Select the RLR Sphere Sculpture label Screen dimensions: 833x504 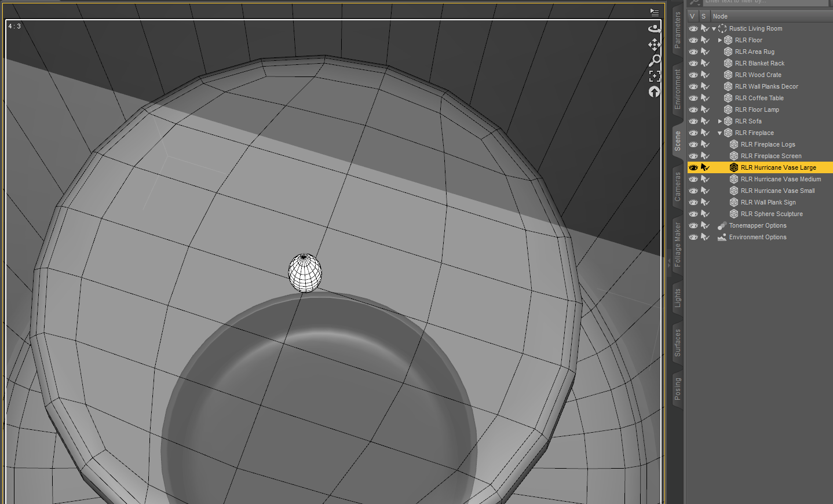click(772, 214)
